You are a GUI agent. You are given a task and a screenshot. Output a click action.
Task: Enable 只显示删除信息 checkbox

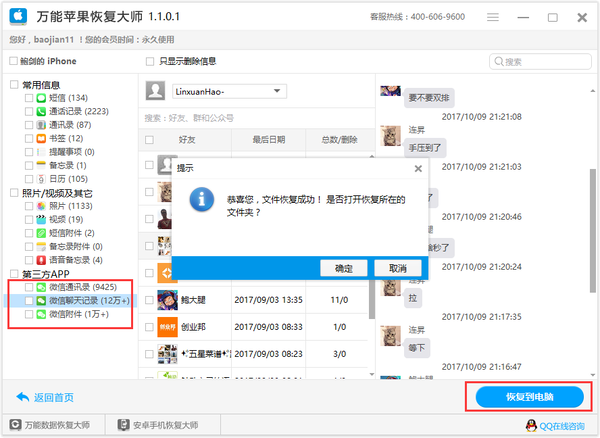(150, 61)
